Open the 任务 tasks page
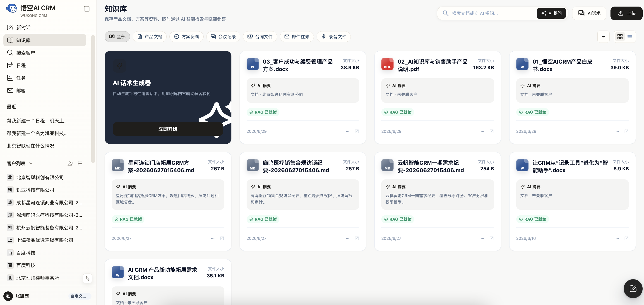This screenshot has height=305, width=644. pos(45,78)
